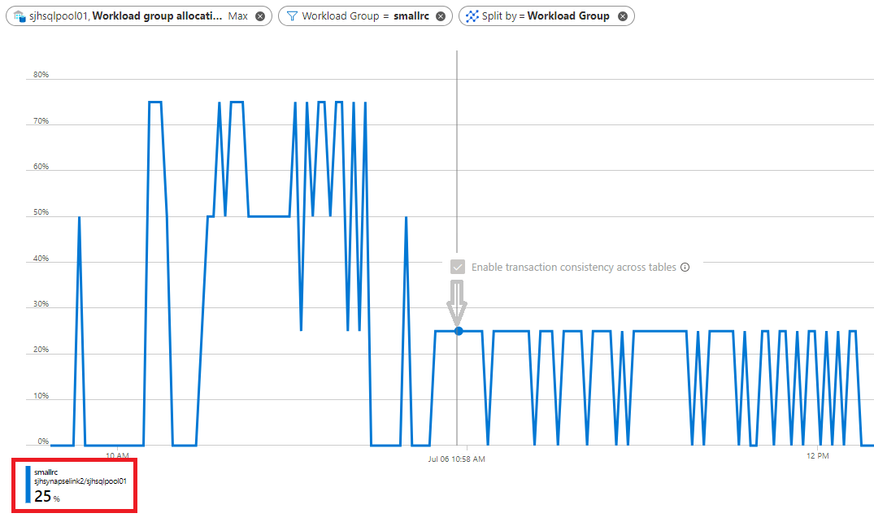Remove the Split by Workload Group pill
This screenshot has height=518, width=874.
[x=623, y=16]
